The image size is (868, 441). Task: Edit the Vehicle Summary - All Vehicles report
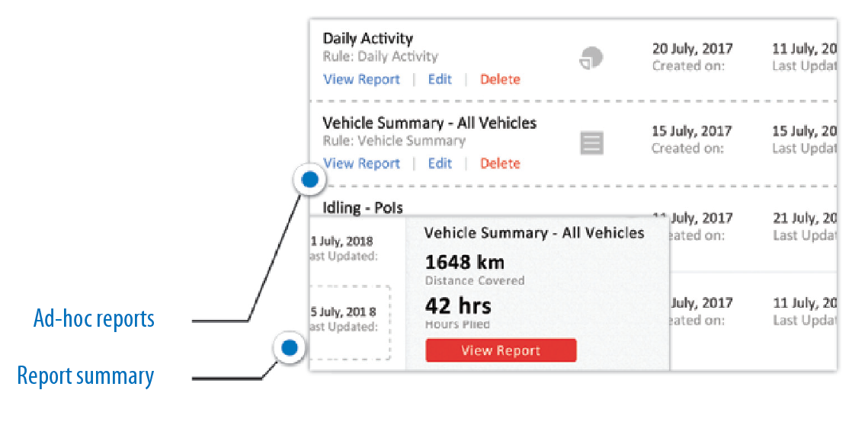[x=440, y=163]
